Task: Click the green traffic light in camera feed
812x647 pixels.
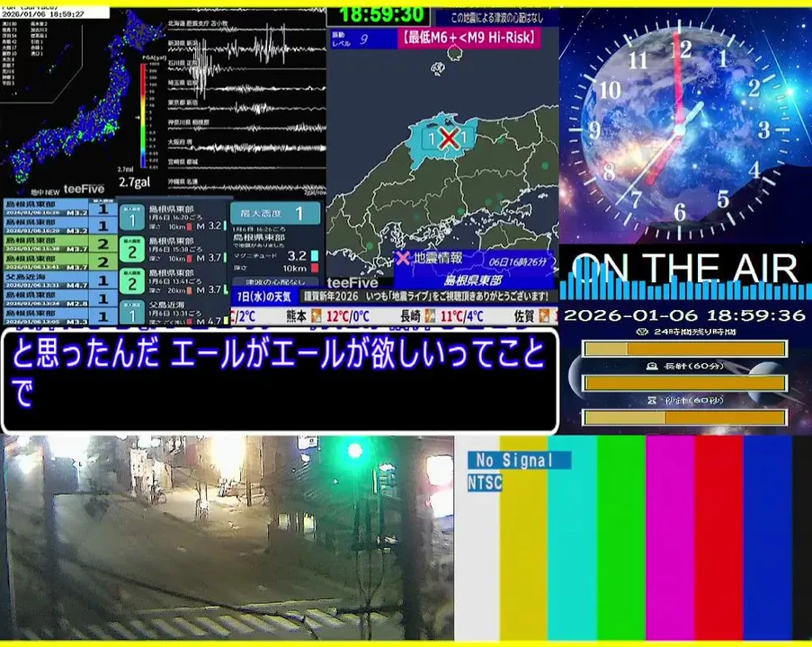Action: (x=354, y=451)
